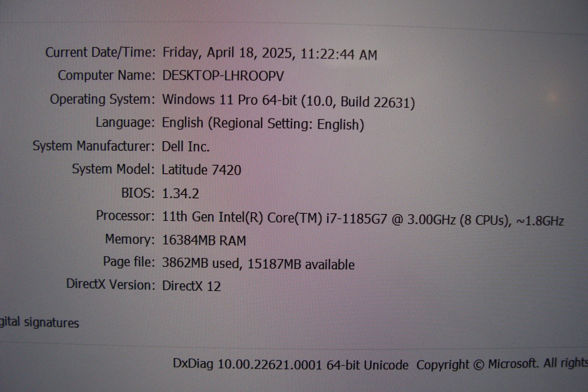Select the 'BIOS:' label
The height and width of the screenshot is (392, 588).
tap(138, 193)
